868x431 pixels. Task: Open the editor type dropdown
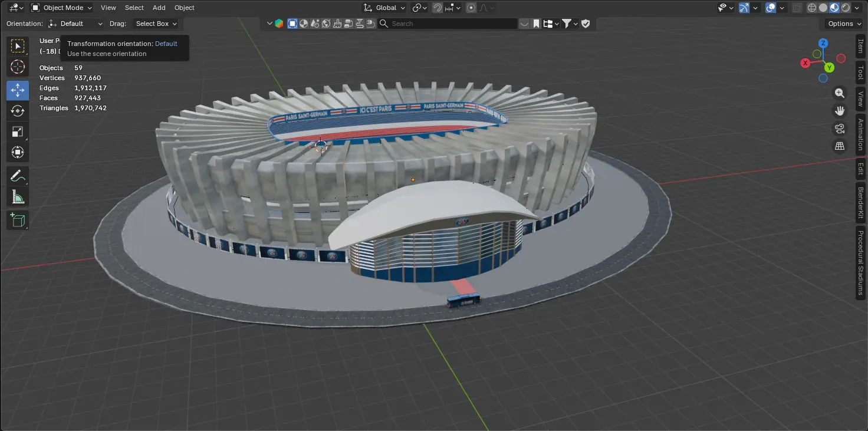click(16, 8)
